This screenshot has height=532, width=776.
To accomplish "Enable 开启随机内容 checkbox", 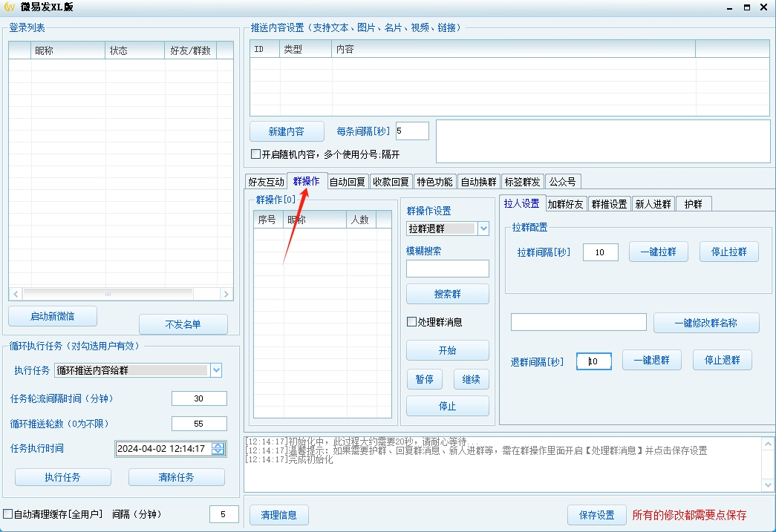I will pyautogui.click(x=255, y=154).
